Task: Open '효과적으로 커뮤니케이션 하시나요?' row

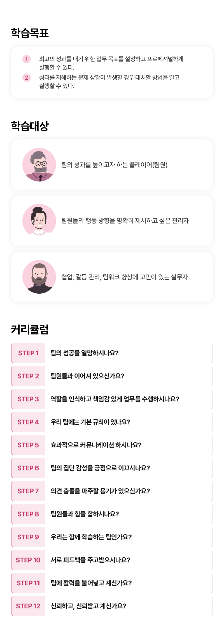Action: 96,445
